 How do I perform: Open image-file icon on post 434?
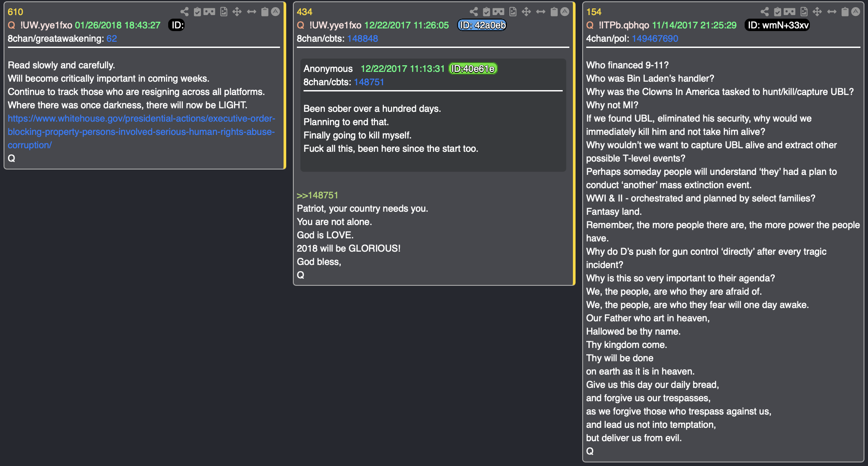pyautogui.click(x=513, y=12)
